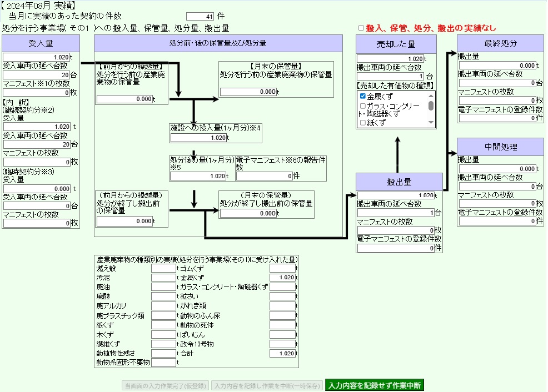This screenshot has height=392, width=548.
Task: Click the 搬出量 マニフェストの枚数 field
Action: (396, 230)
